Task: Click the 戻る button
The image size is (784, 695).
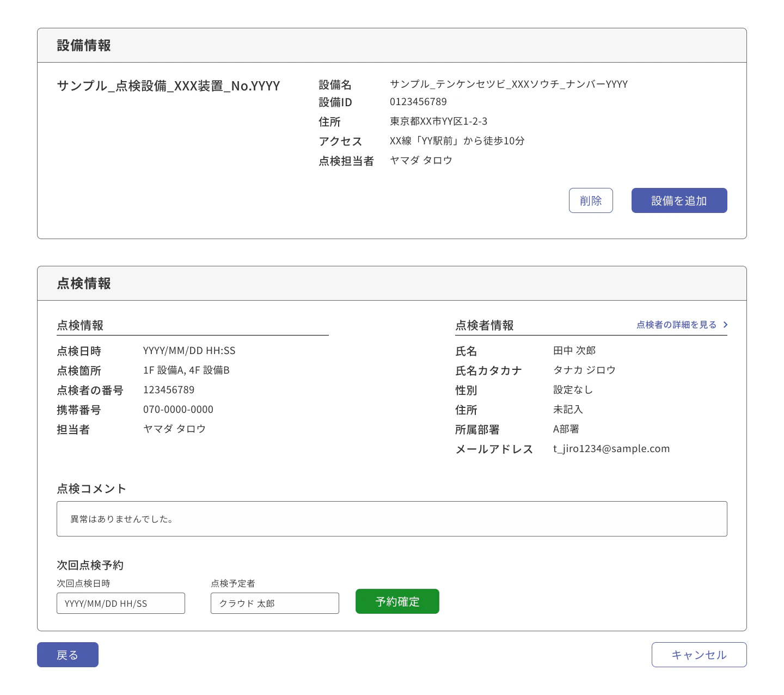Action: (68, 655)
